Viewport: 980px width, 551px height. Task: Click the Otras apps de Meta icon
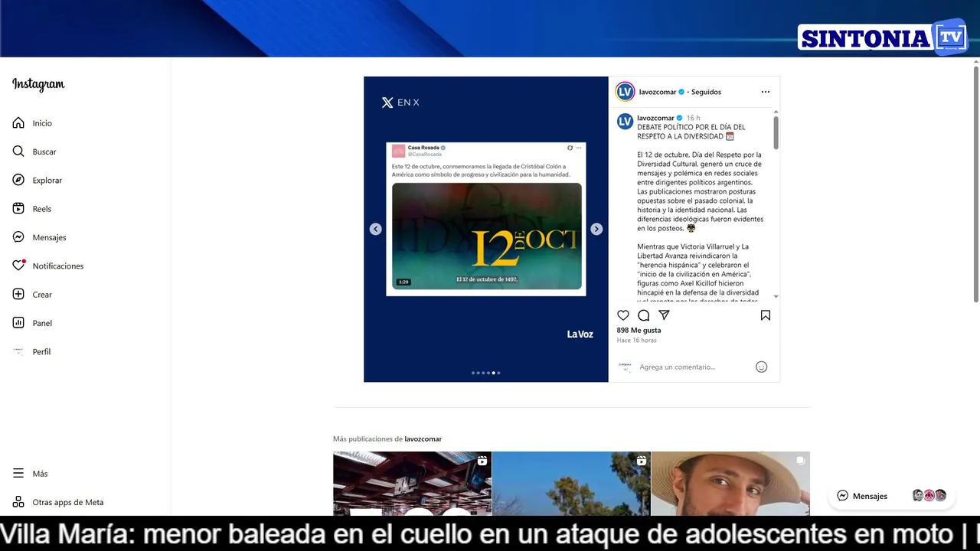pos(18,502)
